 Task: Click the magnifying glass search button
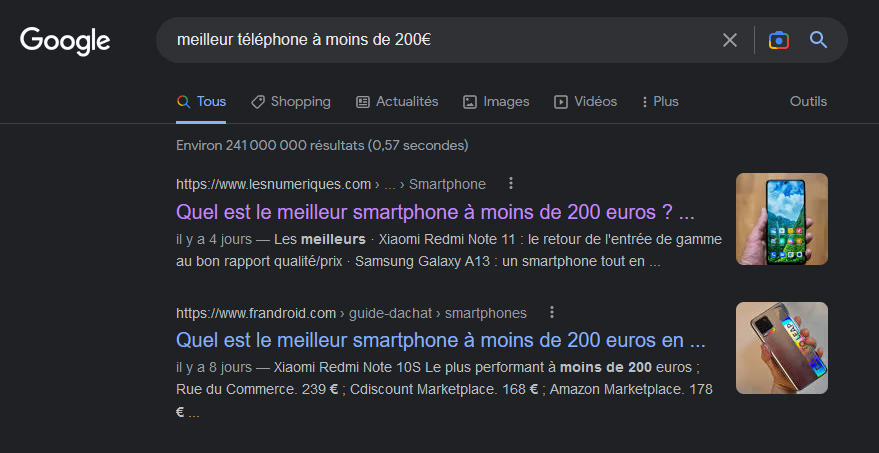pyautogui.click(x=818, y=40)
